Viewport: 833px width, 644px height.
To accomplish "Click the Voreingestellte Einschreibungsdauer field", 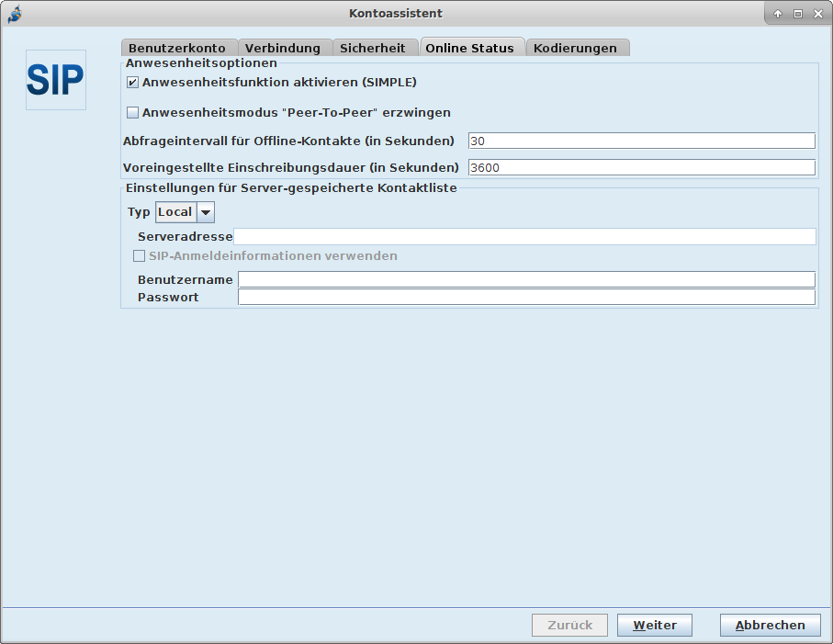I will (641, 167).
